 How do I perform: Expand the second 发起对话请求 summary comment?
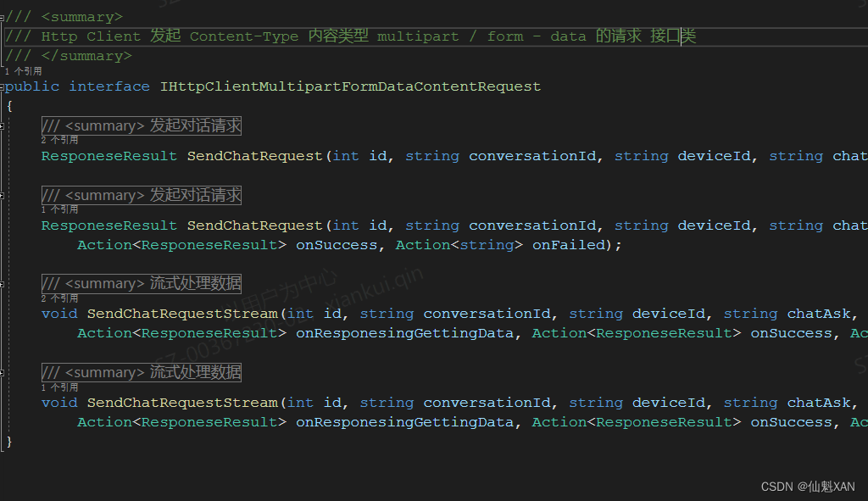[141, 195]
